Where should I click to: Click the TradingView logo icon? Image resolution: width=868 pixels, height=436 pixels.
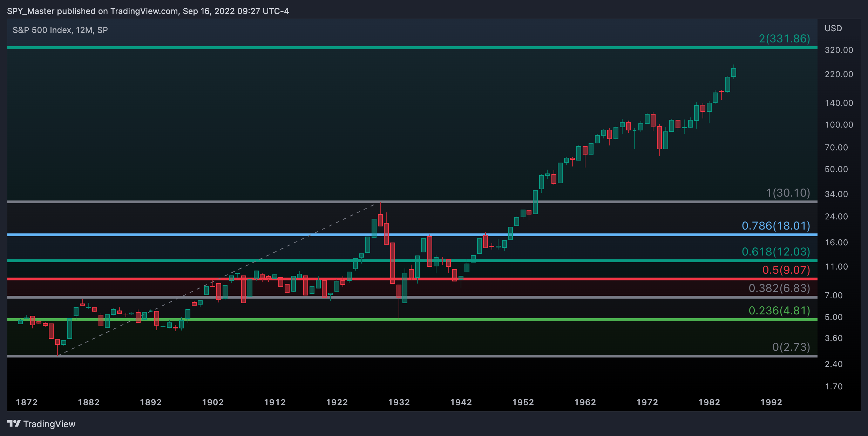pos(14,424)
